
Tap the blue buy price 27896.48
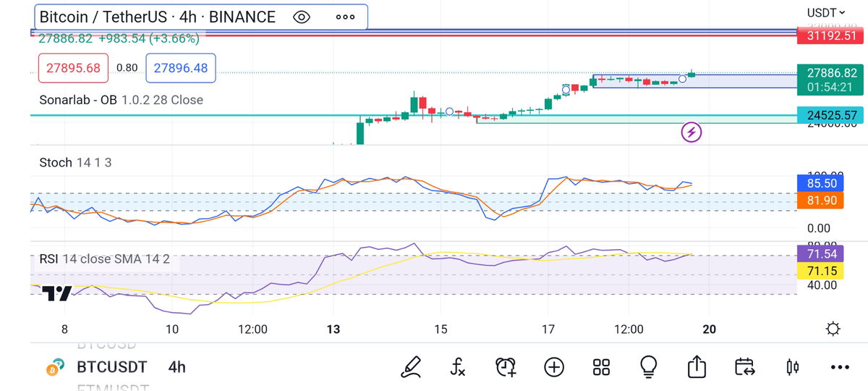(x=181, y=67)
